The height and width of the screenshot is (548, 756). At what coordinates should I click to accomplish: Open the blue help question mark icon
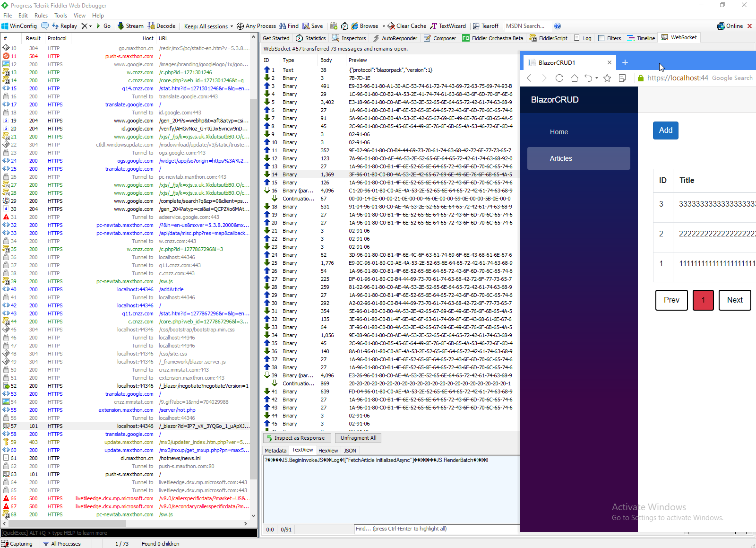pos(558,26)
